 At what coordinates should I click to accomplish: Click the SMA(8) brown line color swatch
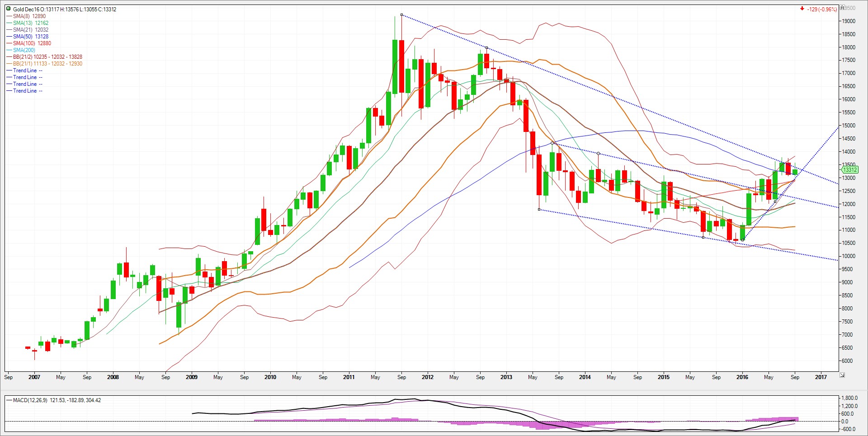pyautogui.click(x=9, y=16)
